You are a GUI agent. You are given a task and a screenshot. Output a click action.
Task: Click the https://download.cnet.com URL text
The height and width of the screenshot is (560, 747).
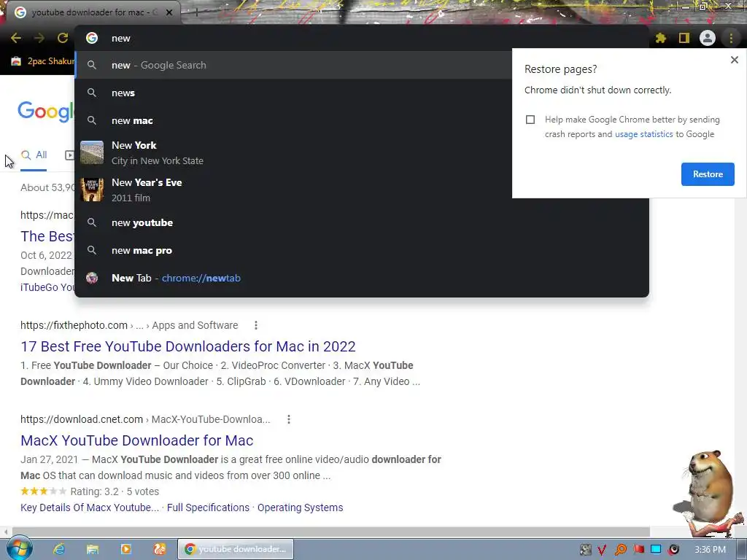point(82,419)
